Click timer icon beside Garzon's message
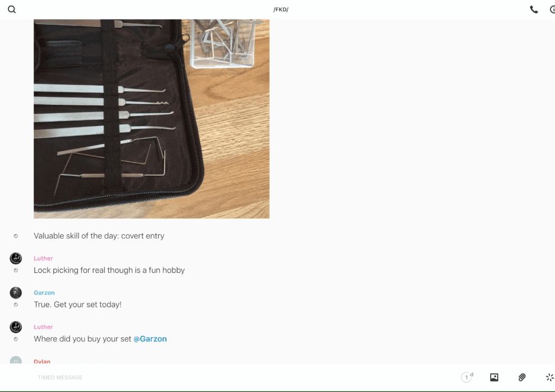The image size is (555, 392). [16, 304]
